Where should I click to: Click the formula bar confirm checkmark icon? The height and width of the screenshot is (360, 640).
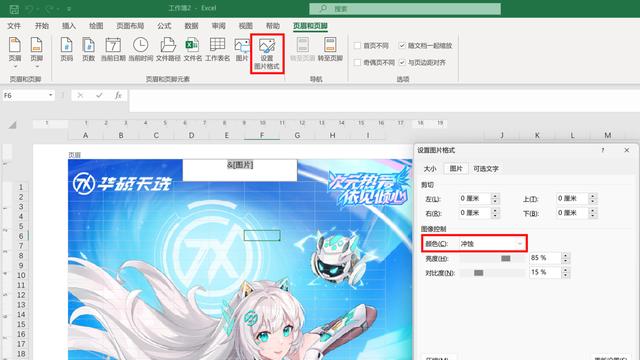click(99, 96)
